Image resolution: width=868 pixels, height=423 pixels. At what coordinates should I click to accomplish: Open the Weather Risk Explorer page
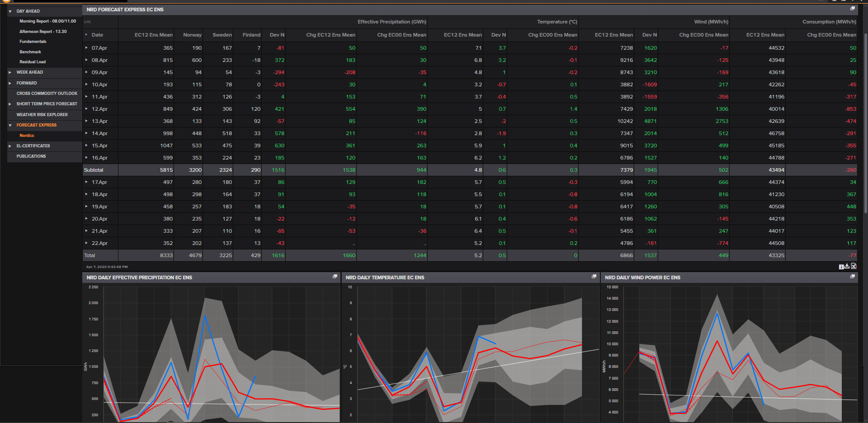[x=42, y=115]
